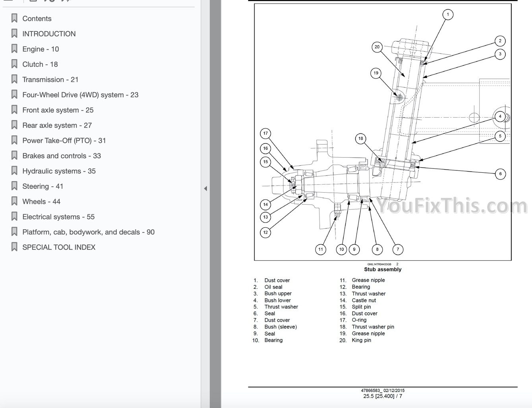The image size is (532, 408).
Task: Click bookmark icon beside Steering - 41
Action: tap(14, 186)
